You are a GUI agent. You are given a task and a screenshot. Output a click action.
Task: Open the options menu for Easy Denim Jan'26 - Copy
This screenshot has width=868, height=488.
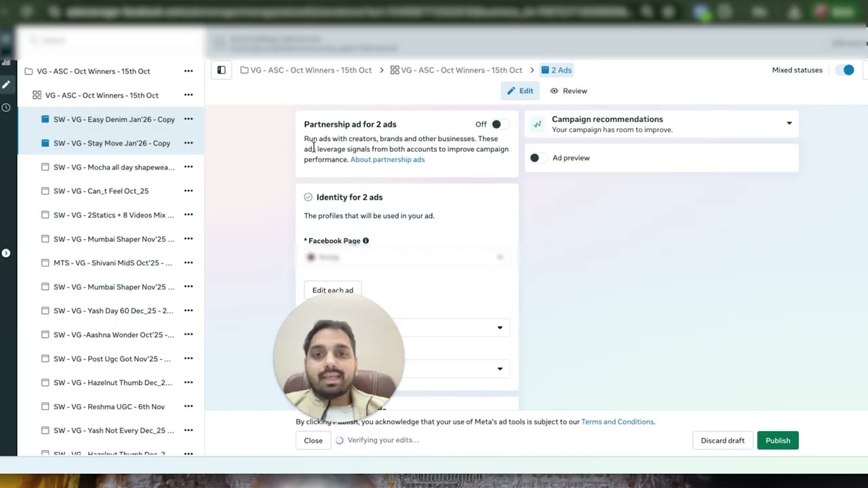[x=189, y=119]
